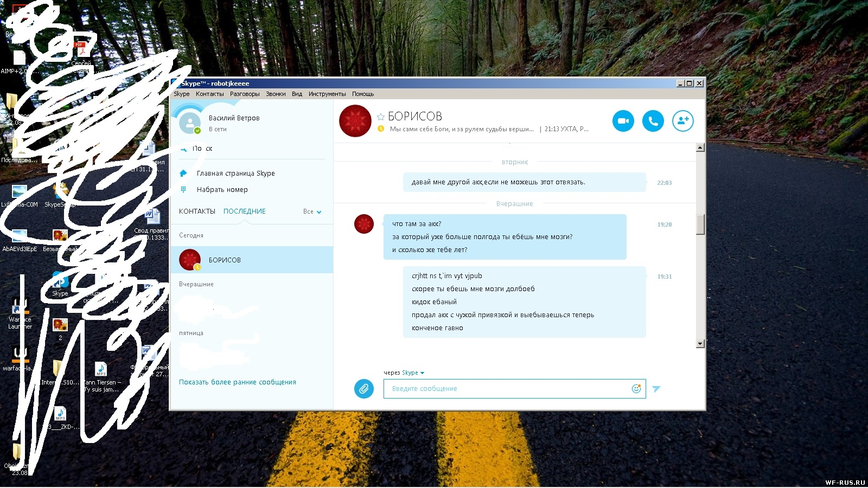This screenshot has width=868, height=488.
Task: Start a video call with БОРИСОВ
Action: (623, 121)
